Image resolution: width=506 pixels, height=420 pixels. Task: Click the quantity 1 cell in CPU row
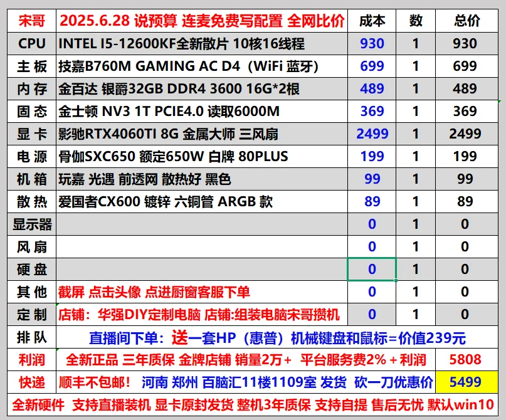point(416,43)
